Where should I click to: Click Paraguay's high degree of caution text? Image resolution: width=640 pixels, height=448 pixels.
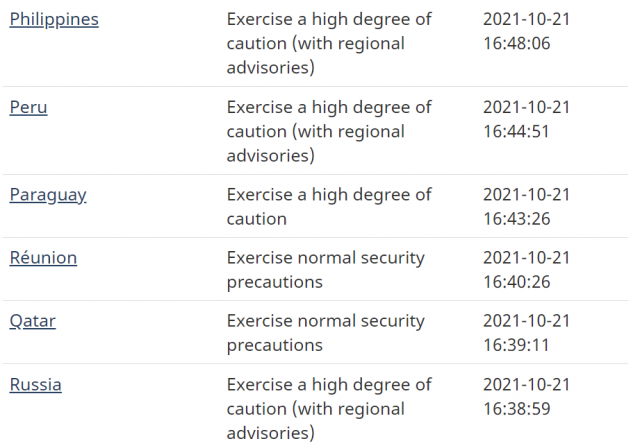click(329, 207)
